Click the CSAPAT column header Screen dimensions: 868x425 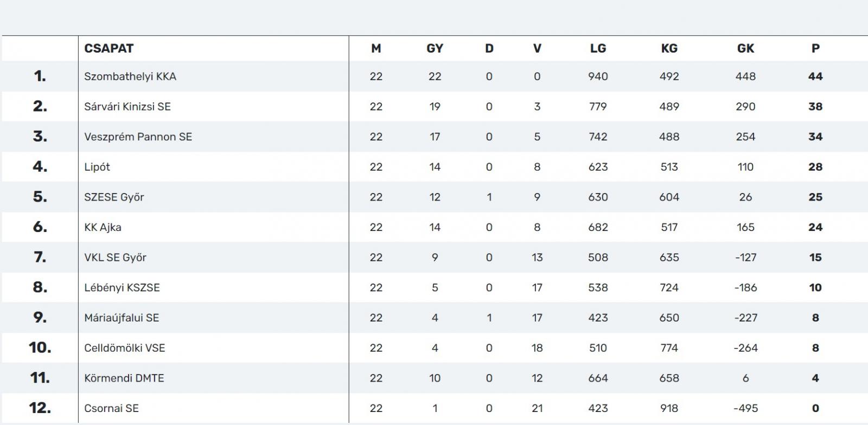click(108, 48)
